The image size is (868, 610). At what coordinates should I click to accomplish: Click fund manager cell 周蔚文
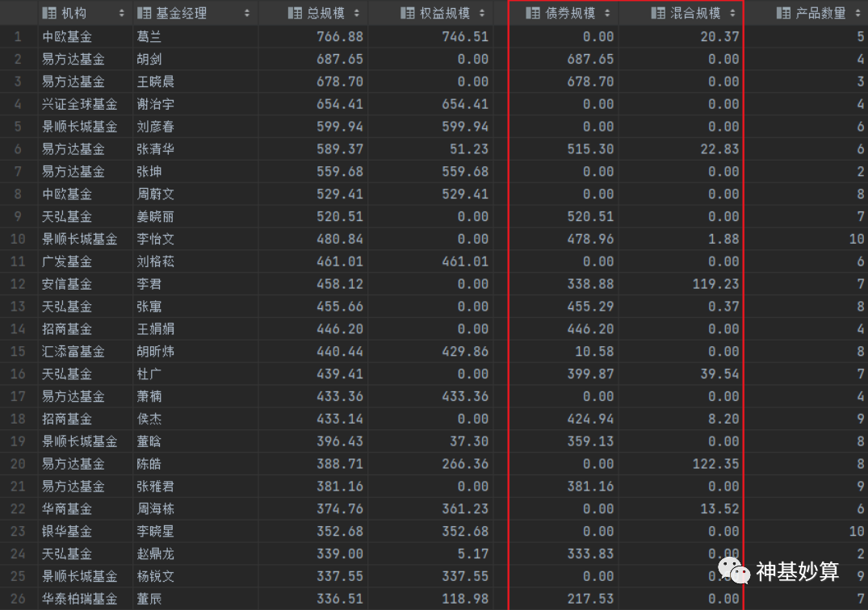(156, 194)
